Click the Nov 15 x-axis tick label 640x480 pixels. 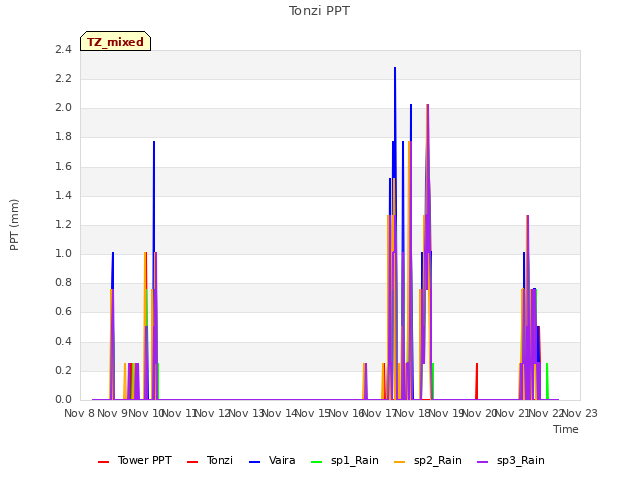click(x=313, y=413)
